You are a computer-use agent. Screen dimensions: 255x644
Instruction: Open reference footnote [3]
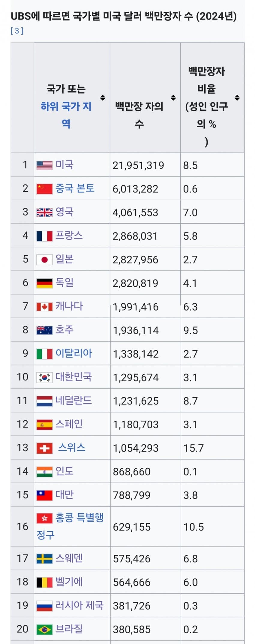17,31
